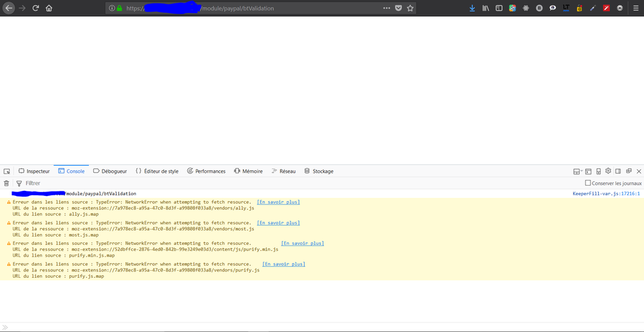Select text 'URL du lien source : most.js.map'
The height and width of the screenshot is (332, 644).
tap(55, 235)
